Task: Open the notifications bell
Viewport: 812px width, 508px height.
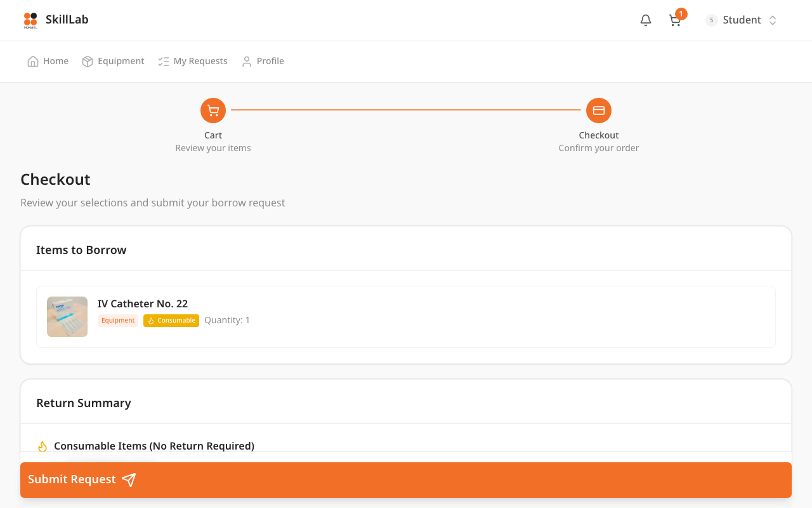Action: (x=646, y=20)
